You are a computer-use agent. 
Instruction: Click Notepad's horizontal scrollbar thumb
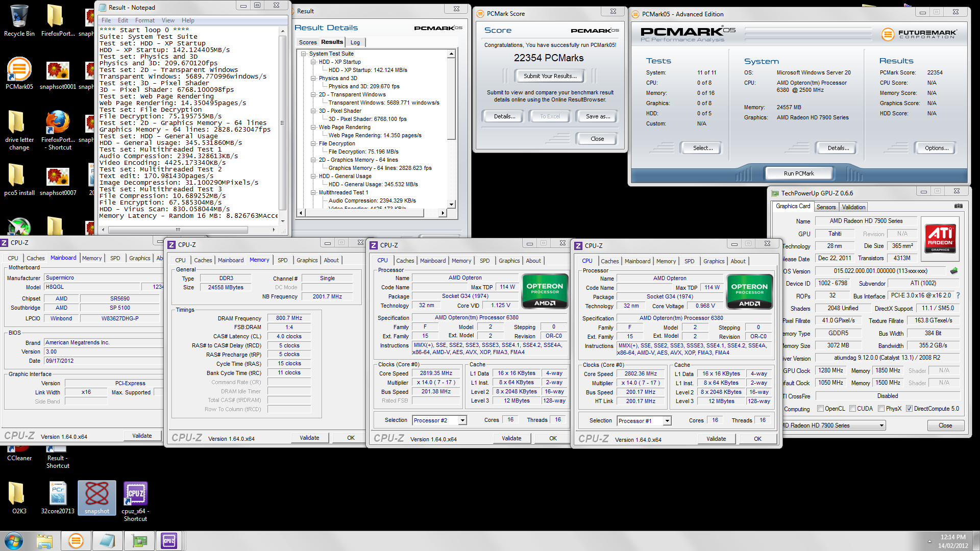pyautogui.click(x=178, y=230)
